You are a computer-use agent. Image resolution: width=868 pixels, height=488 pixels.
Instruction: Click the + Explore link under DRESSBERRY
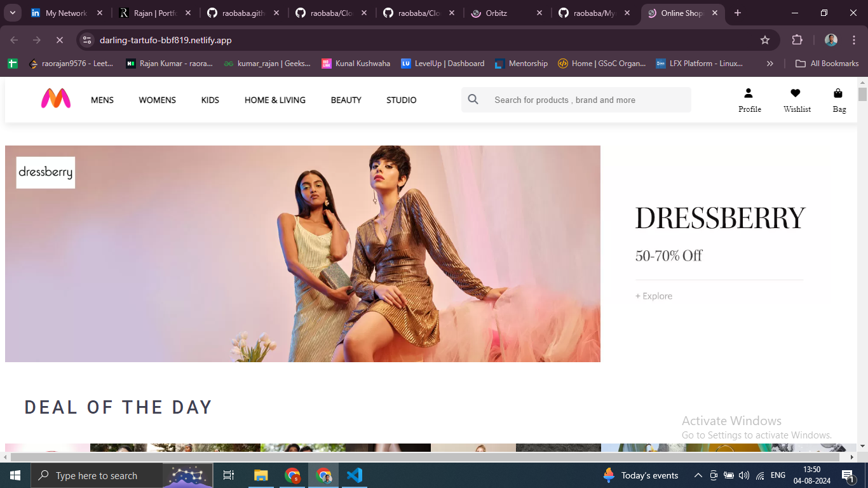[x=654, y=295]
